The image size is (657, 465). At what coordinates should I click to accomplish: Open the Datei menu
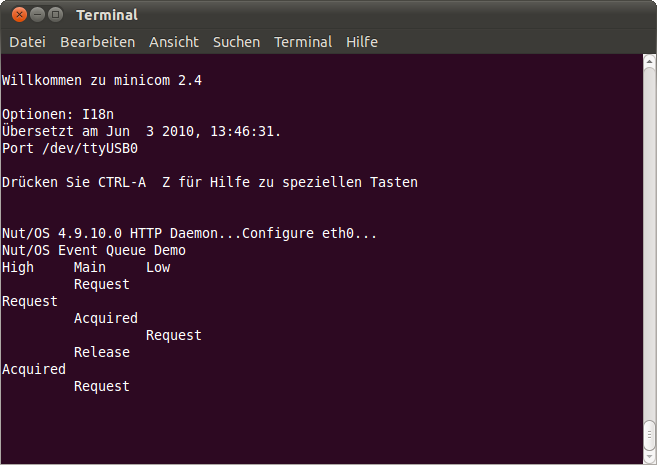[x=27, y=42]
